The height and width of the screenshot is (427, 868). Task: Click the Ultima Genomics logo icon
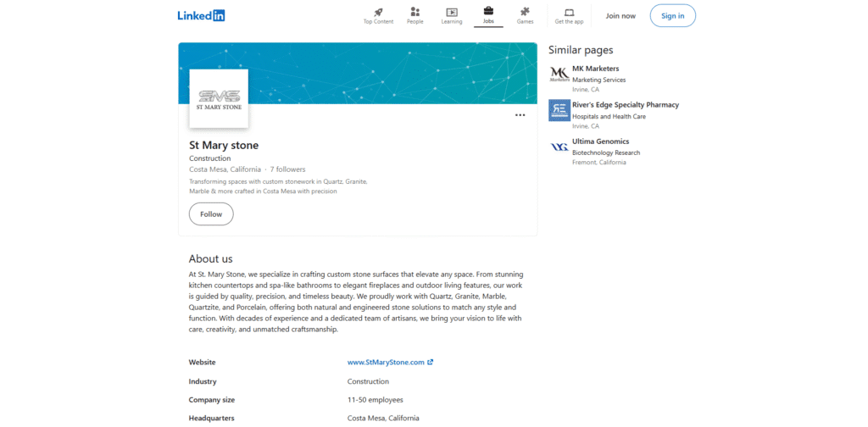pyautogui.click(x=559, y=147)
